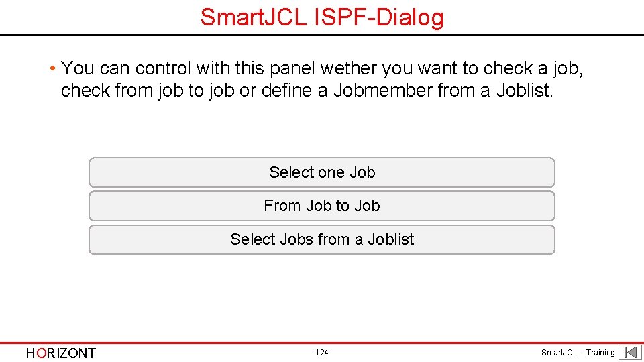The image size is (644, 362).
Task: Click the phrase check a job
Action: click(x=533, y=69)
